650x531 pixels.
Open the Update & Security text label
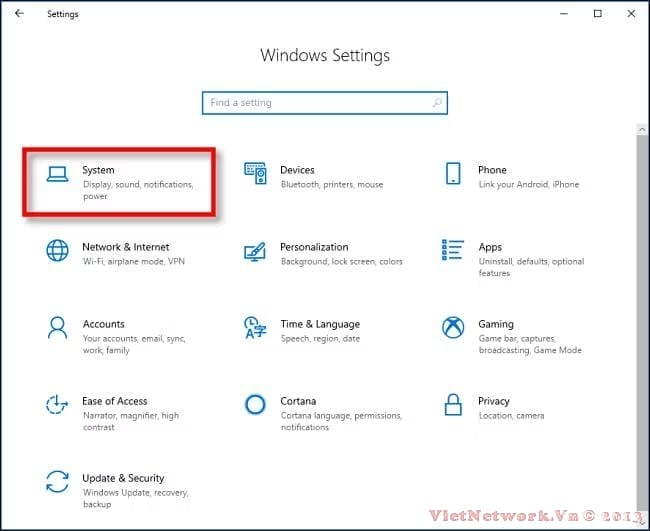[x=123, y=478]
